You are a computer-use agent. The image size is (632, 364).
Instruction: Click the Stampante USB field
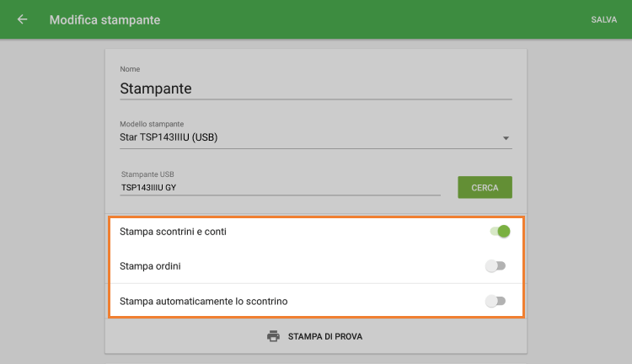[280, 187]
